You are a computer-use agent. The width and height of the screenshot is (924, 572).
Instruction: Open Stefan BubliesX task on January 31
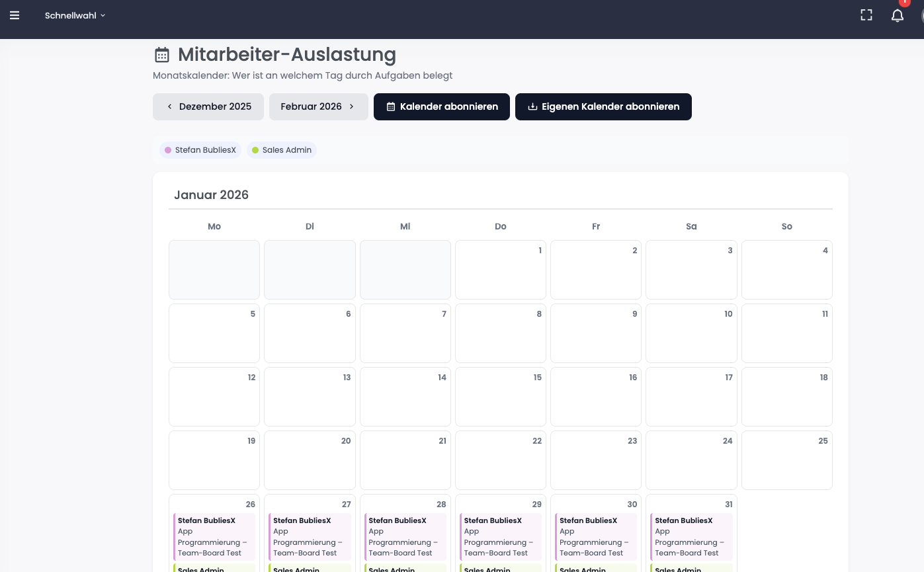pyautogui.click(x=691, y=536)
